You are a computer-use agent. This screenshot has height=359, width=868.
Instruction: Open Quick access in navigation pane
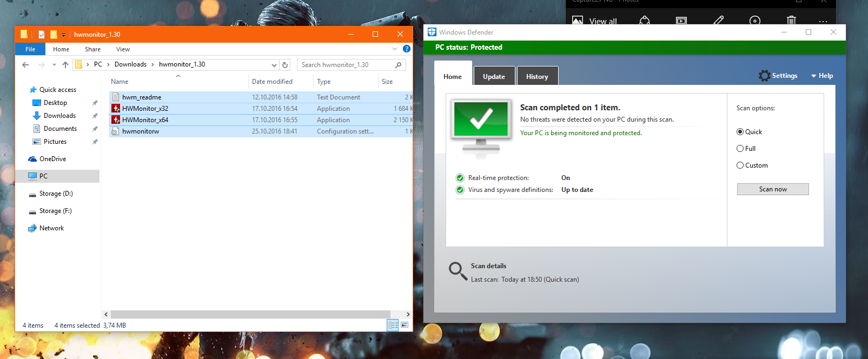pos(58,90)
